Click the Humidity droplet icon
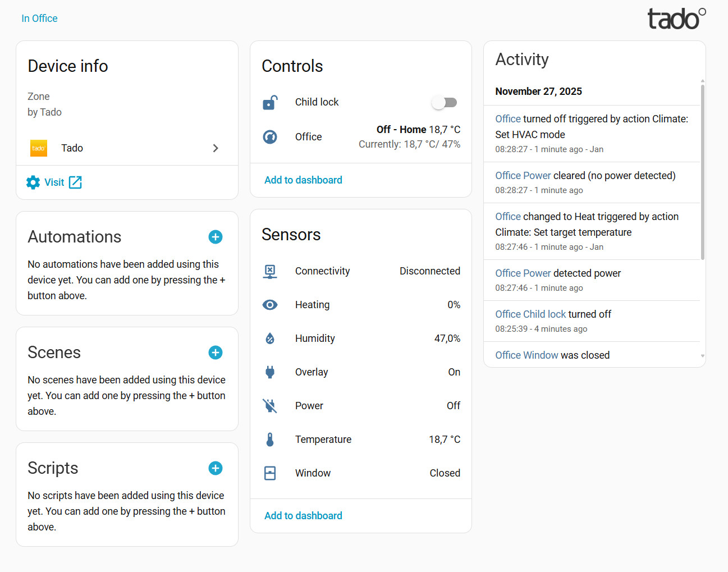This screenshot has width=728, height=572. [270, 338]
